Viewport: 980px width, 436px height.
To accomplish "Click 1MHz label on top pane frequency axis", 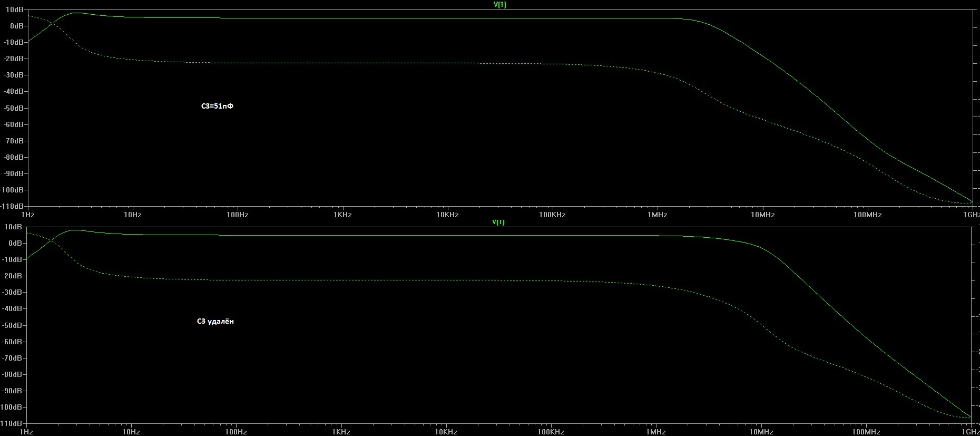I will click(x=657, y=215).
